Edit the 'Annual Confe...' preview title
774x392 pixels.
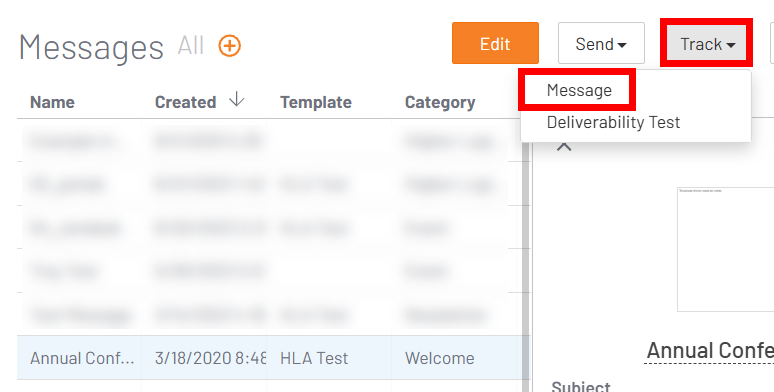point(710,351)
